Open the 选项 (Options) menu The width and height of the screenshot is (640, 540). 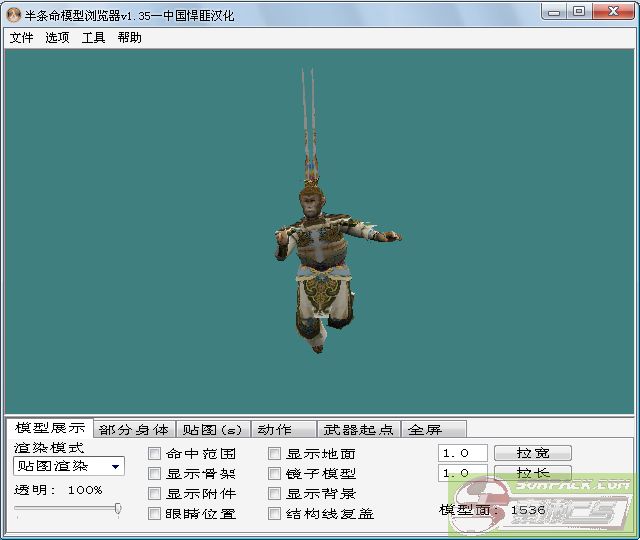coord(57,38)
